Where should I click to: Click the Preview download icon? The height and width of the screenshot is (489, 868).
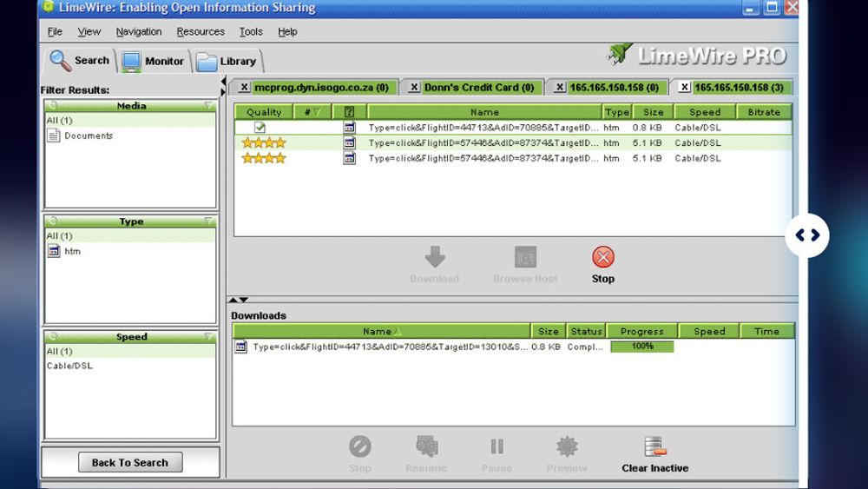point(567,446)
